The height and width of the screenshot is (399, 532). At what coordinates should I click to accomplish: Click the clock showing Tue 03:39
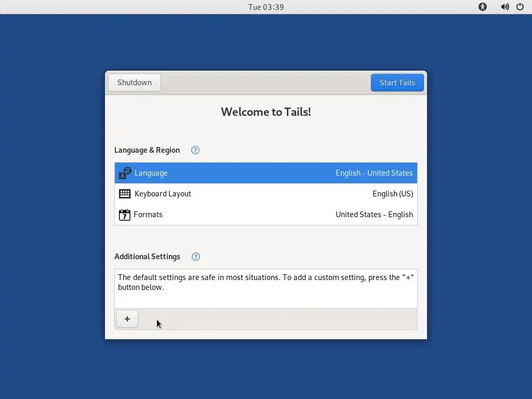click(x=266, y=7)
